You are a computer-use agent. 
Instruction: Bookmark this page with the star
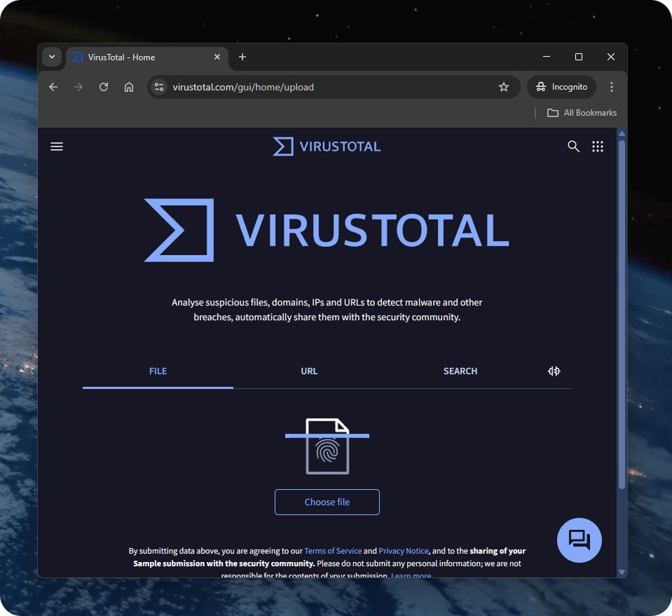(x=504, y=87)
